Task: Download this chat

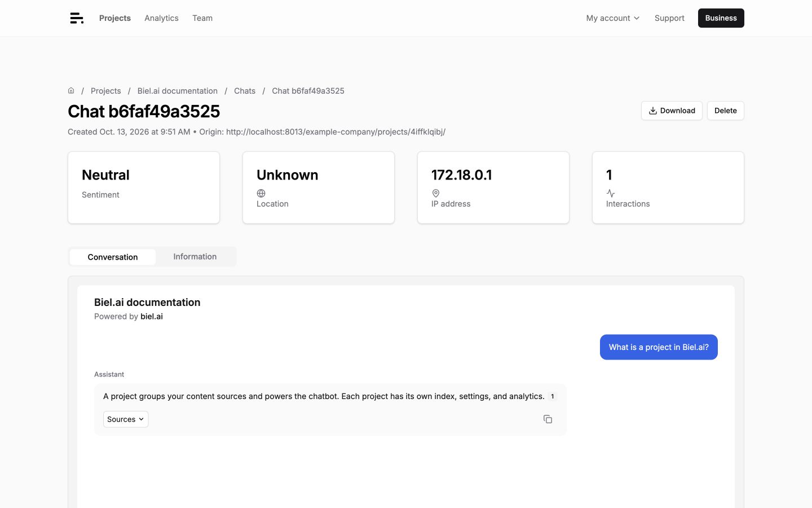Action: point(672,111)
